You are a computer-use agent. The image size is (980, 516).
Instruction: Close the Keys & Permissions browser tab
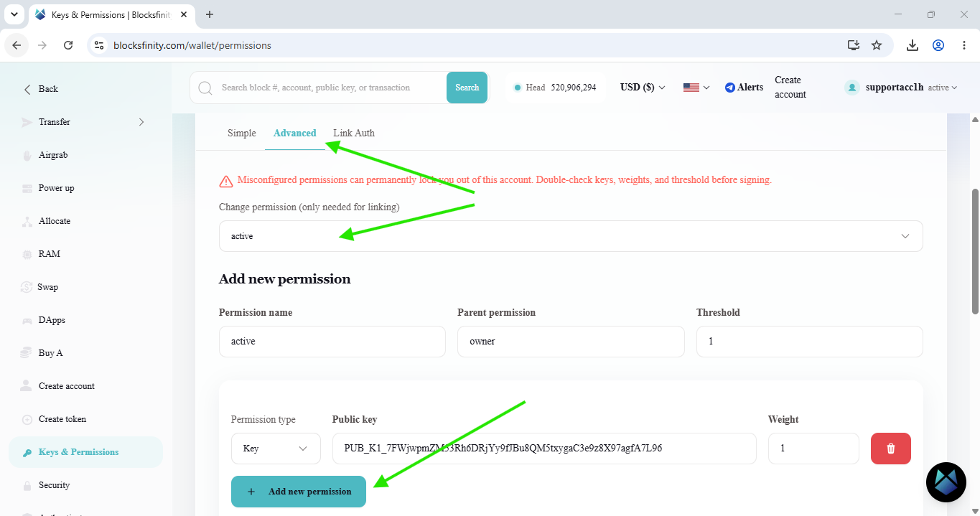tap(183, 14)
